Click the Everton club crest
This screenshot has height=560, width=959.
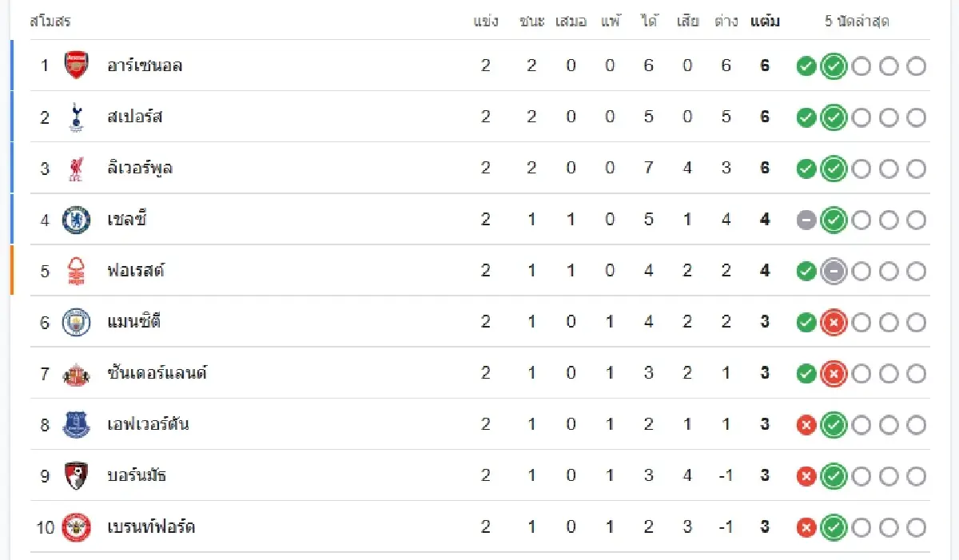click(77, 424)
